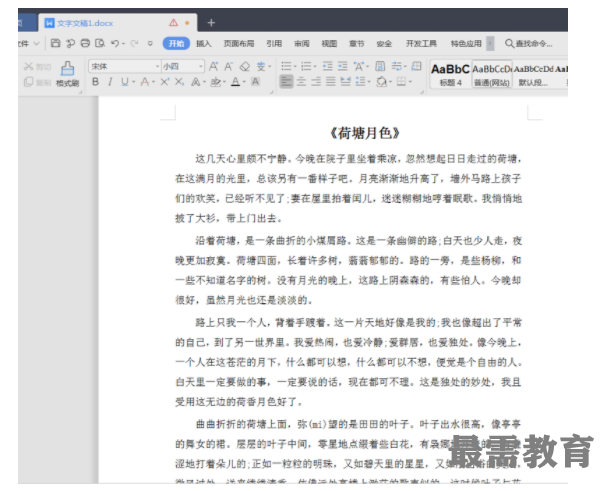The height and width of the screenshot is (491, 600).
Task: Open the bullet list dropdown arrow
Action: 295,67
